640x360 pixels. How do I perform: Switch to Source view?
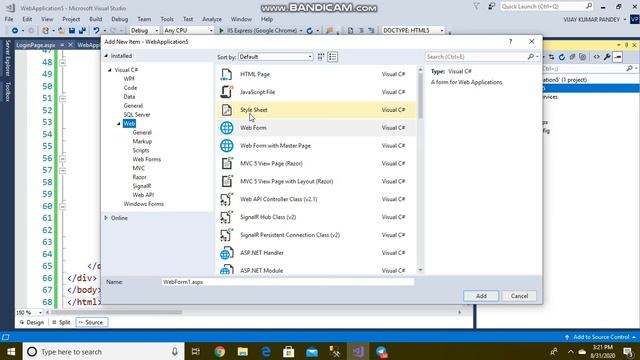click(92, 322)
